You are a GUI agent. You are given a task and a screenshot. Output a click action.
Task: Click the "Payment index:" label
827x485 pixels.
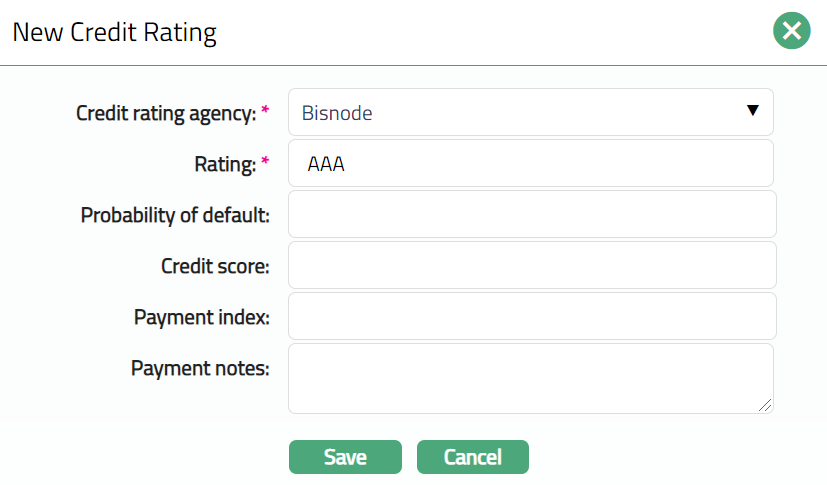[202, 317]
